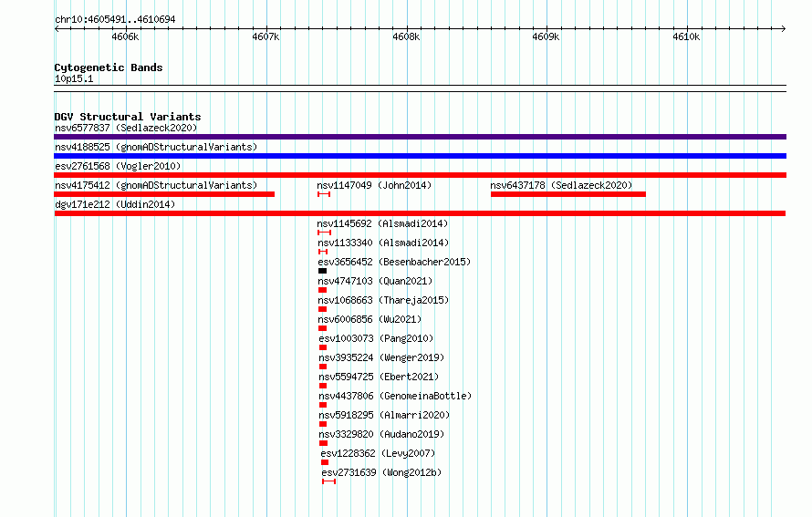Click the nsv6577837 (Sedlazeck2020) label
Image resolution: width=812 pixels, height=517 pixels.
coord(126,128)
